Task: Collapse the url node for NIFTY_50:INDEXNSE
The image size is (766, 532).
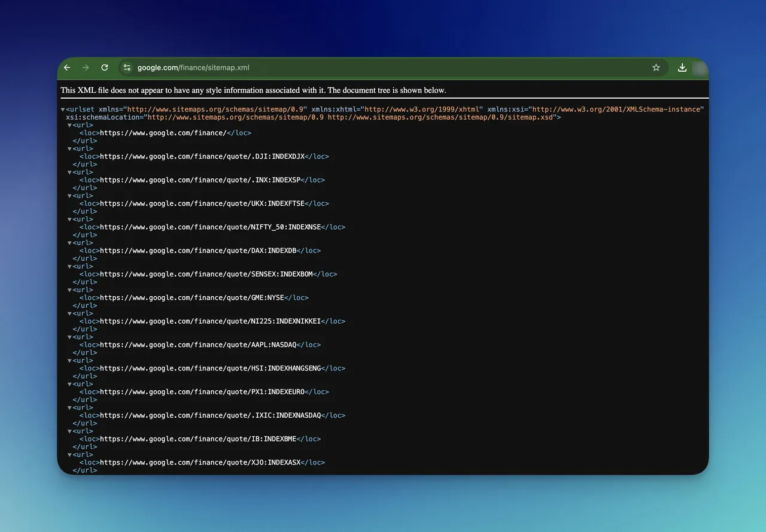Action: pyautogui.click(x=69, y=220)
